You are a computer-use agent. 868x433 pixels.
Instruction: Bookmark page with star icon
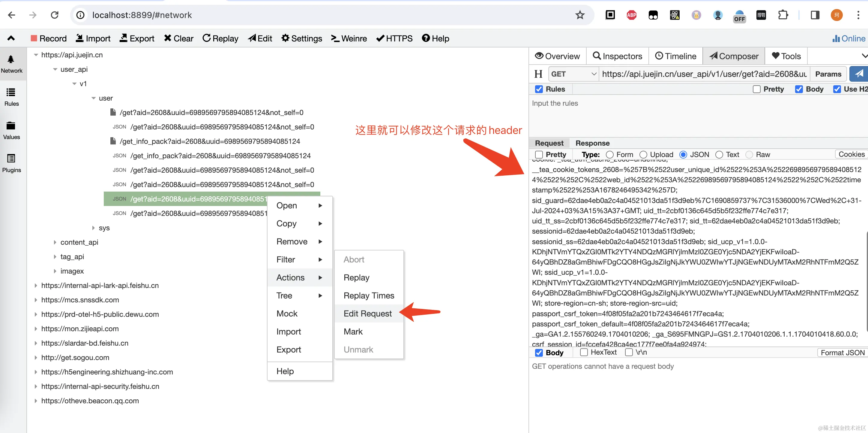579,15
